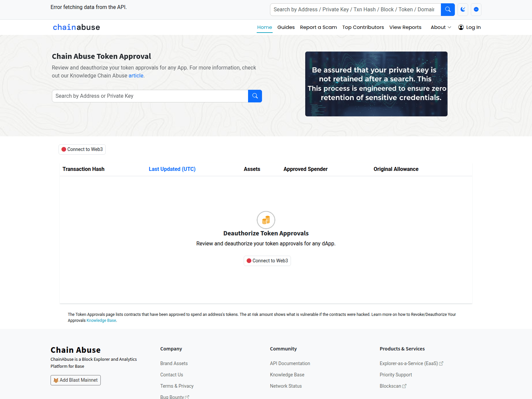Focus the top search by Address field
The width and height of the screenshot is (532, 399).
[x=355, y=10]
